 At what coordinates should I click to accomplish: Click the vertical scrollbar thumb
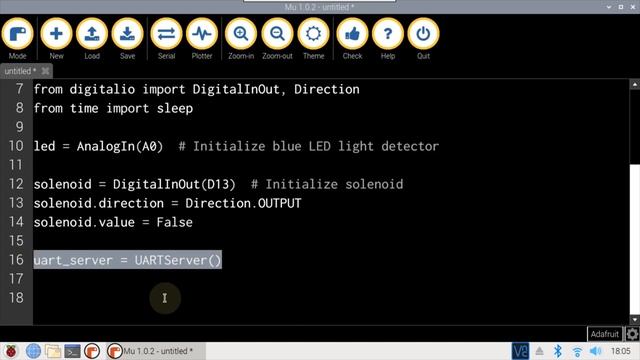(635, 239)
